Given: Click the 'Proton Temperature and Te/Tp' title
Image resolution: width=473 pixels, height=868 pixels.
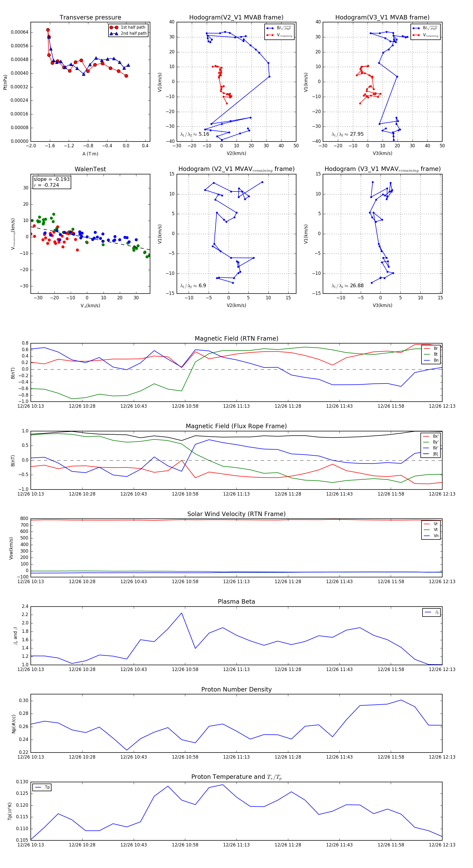Looking at the screenshot, I should pyautogui.click(x=236, y=777).
